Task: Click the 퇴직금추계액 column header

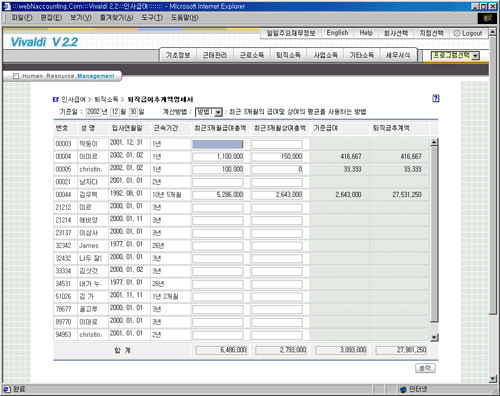Action: point(391,128)
